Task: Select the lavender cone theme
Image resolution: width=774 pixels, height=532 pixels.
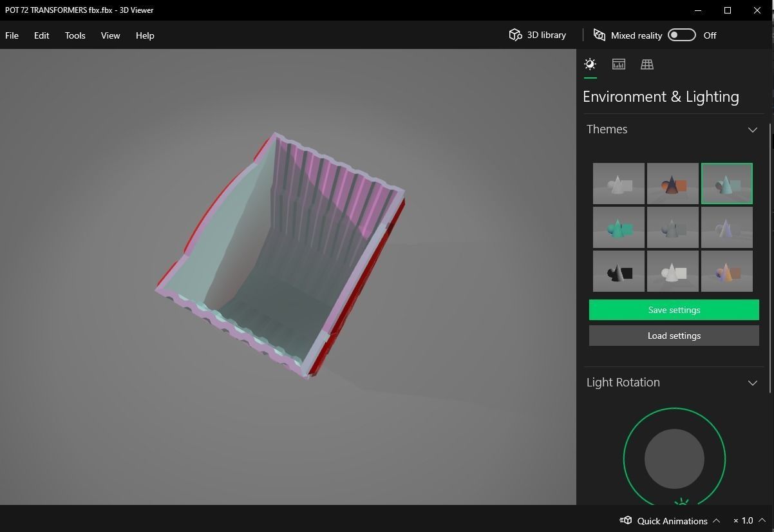Action: (x=727, y=227)
